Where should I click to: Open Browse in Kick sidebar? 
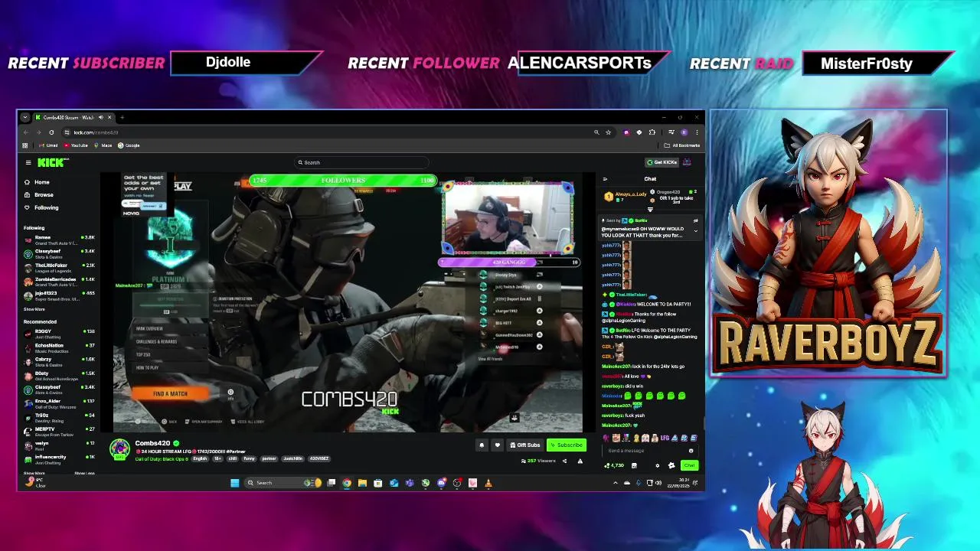pyautogui.click(x=38, y=195)
